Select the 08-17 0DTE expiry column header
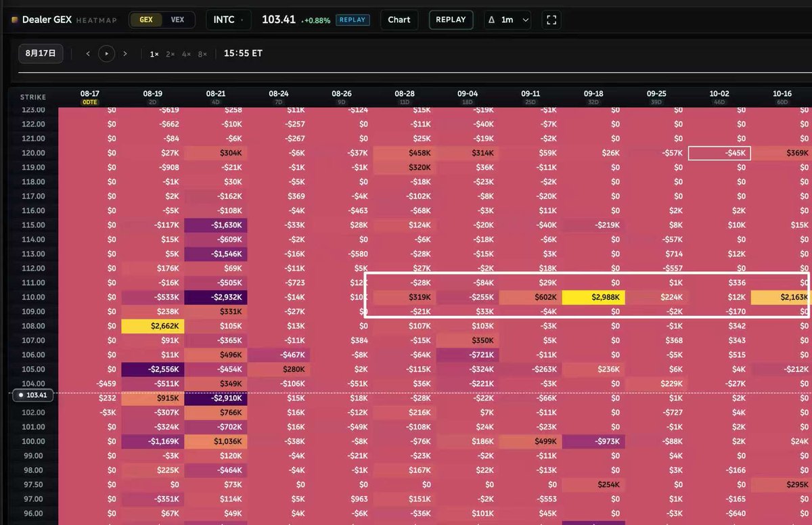Image resolution: width=812 pixels, height=525 pixels. (90, 97)
